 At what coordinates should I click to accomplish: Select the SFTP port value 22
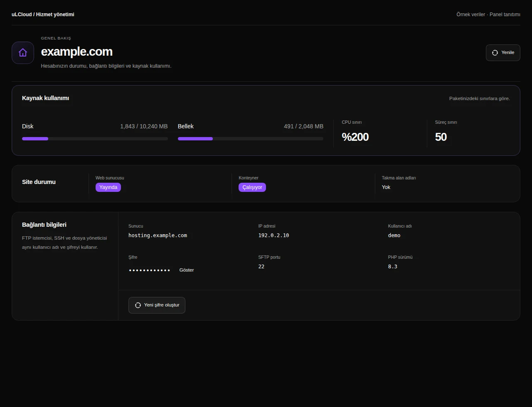[x=261, y=267]
